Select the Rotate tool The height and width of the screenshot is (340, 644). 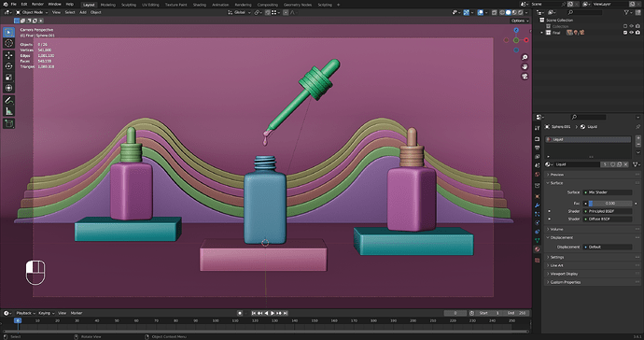pyautogui.click(x=8, y=66)
